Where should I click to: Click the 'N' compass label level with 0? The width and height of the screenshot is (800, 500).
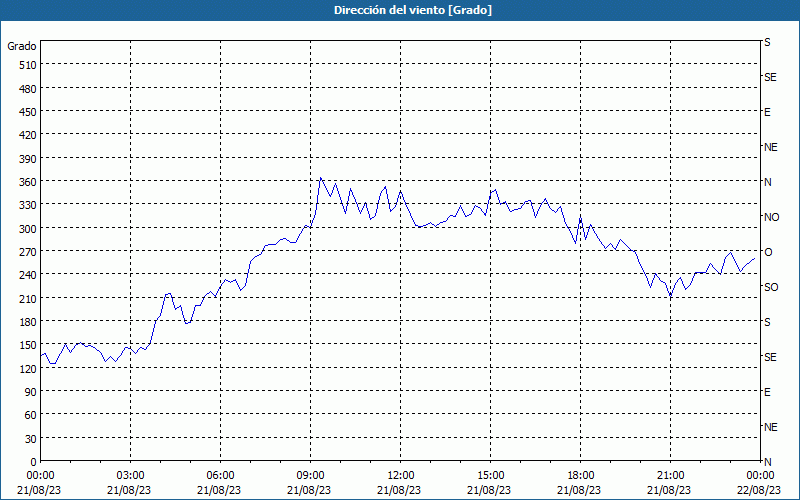(767, 462)
